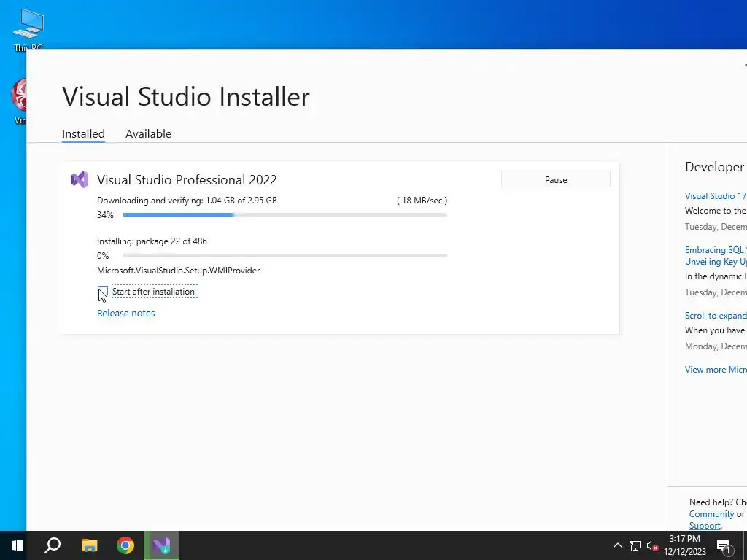Screen dimensions: 747x560
Task: Open the Community help link
Action: pyautogui.click(x=711, y=514)
